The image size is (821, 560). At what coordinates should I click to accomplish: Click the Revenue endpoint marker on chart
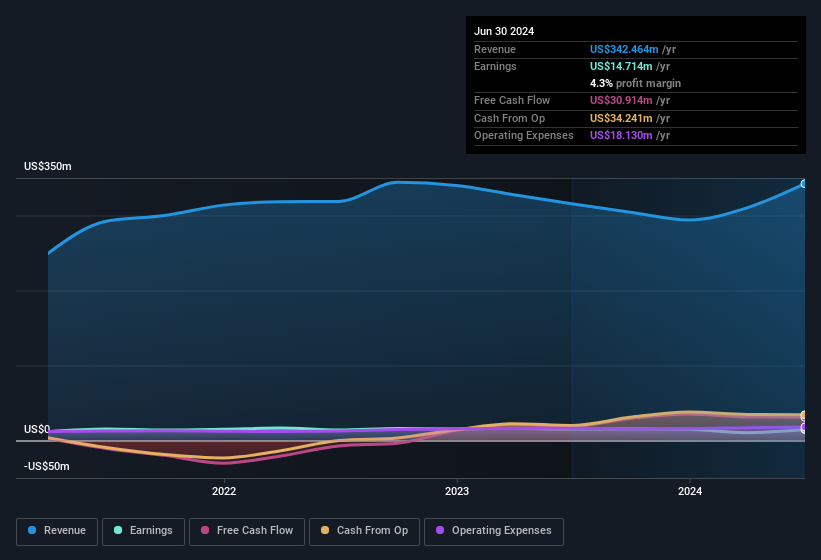click(x=804, y=184)
